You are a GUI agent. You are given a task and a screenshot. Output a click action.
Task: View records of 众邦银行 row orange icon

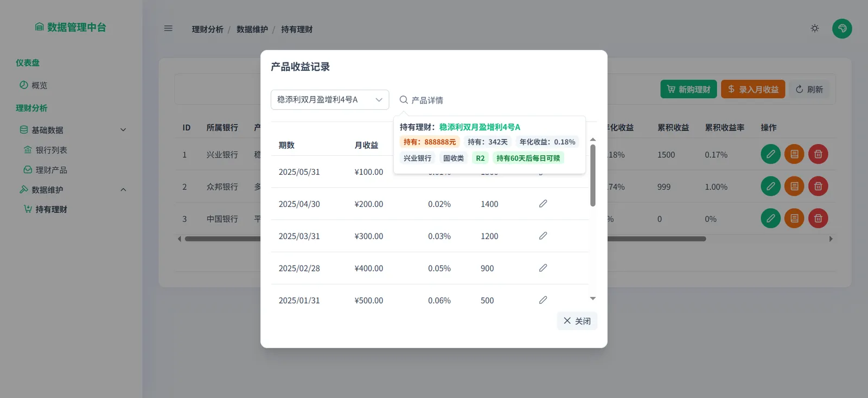pos(794,186)
